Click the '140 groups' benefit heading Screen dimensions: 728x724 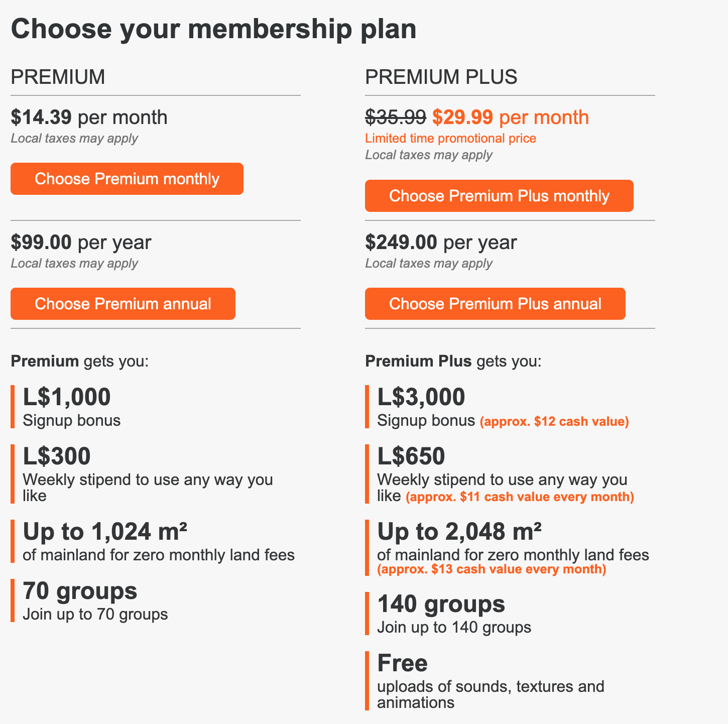tap(440, 604)
